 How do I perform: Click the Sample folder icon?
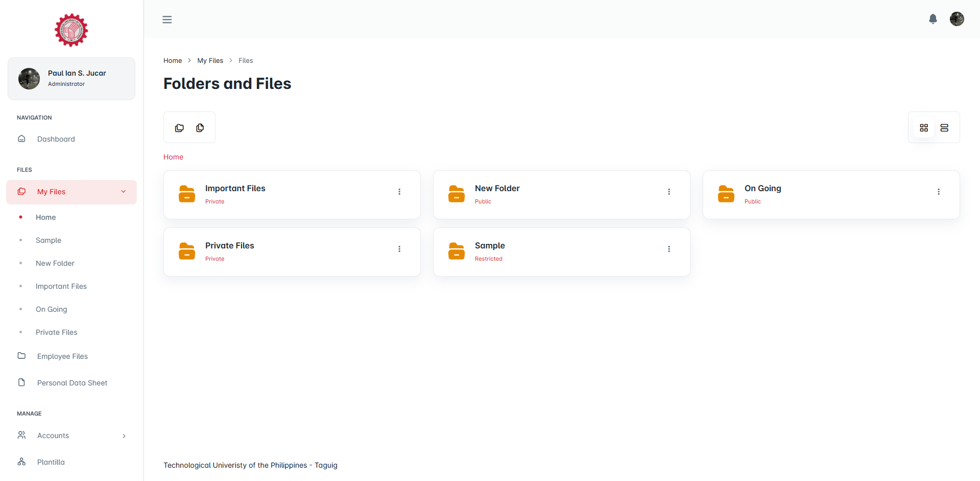pos(457,251)
